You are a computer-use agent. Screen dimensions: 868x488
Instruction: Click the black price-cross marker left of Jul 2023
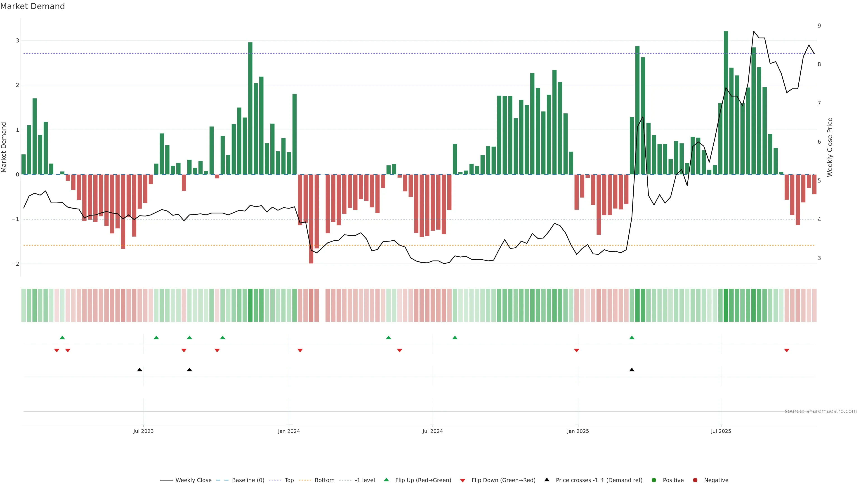139,370
